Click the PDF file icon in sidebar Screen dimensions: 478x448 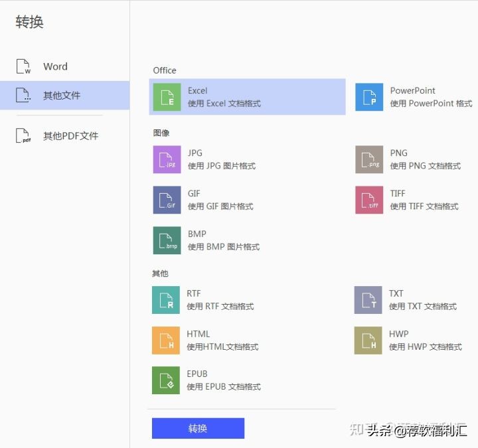(x=23, y=135)
